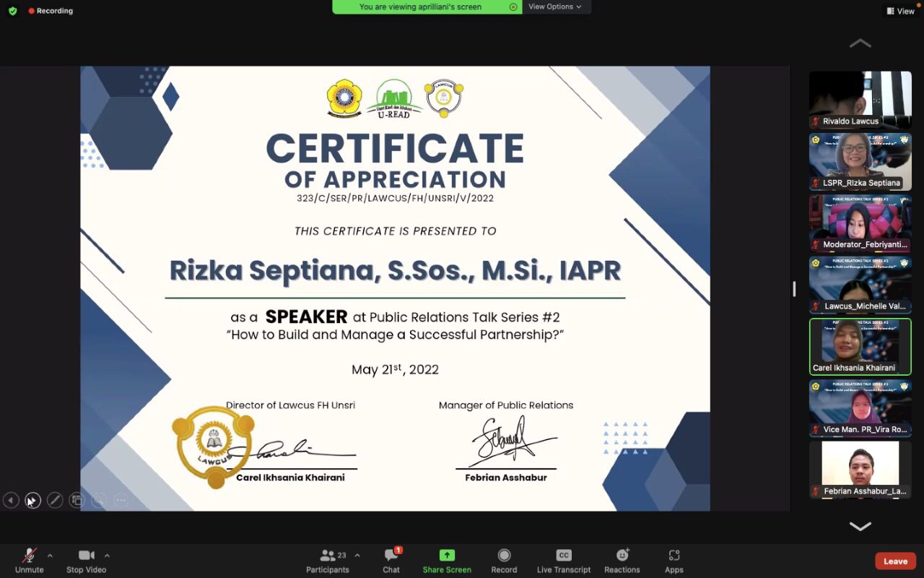The height and width of the screenshot is (578, 924).
Task: Leave the meeting
Action: point(895,561)
